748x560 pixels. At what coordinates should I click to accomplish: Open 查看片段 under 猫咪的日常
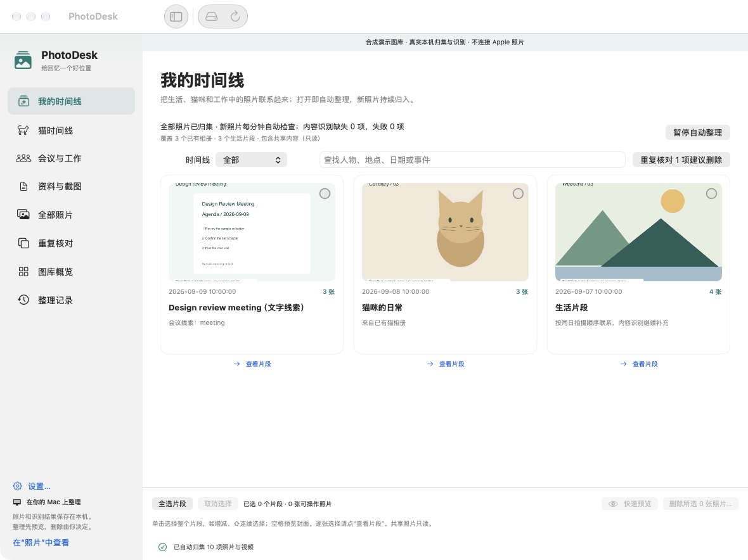click(451, 364)
